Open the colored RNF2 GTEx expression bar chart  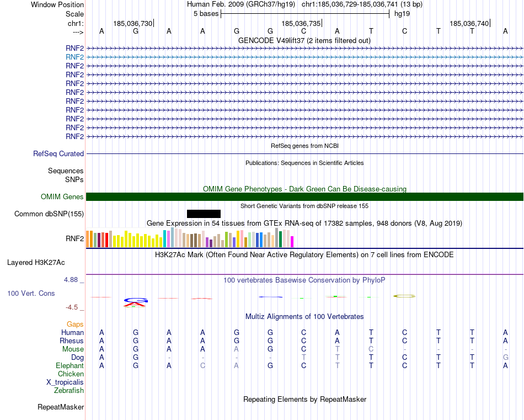(190, 238)
